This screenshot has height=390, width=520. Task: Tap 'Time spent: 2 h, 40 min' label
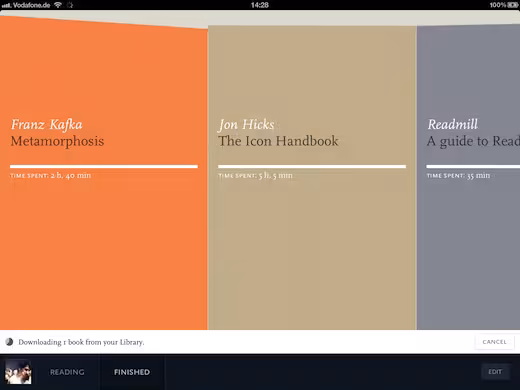point(51,175)
